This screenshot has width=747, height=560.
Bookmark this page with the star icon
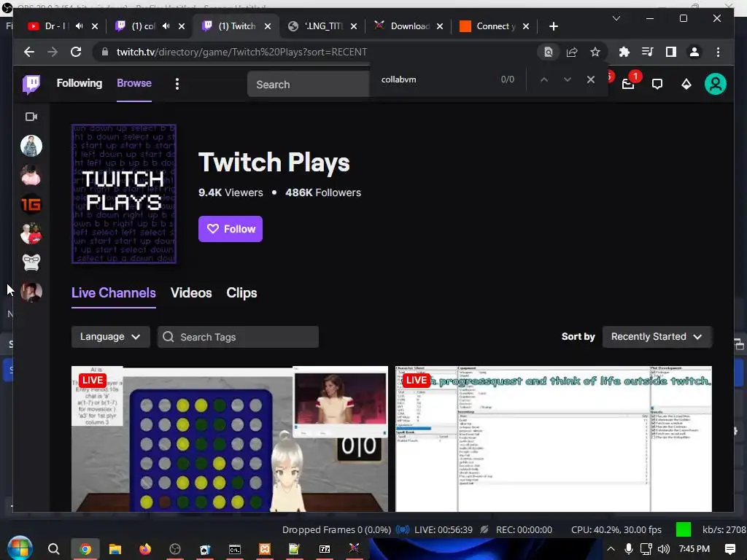coord(595,52)
